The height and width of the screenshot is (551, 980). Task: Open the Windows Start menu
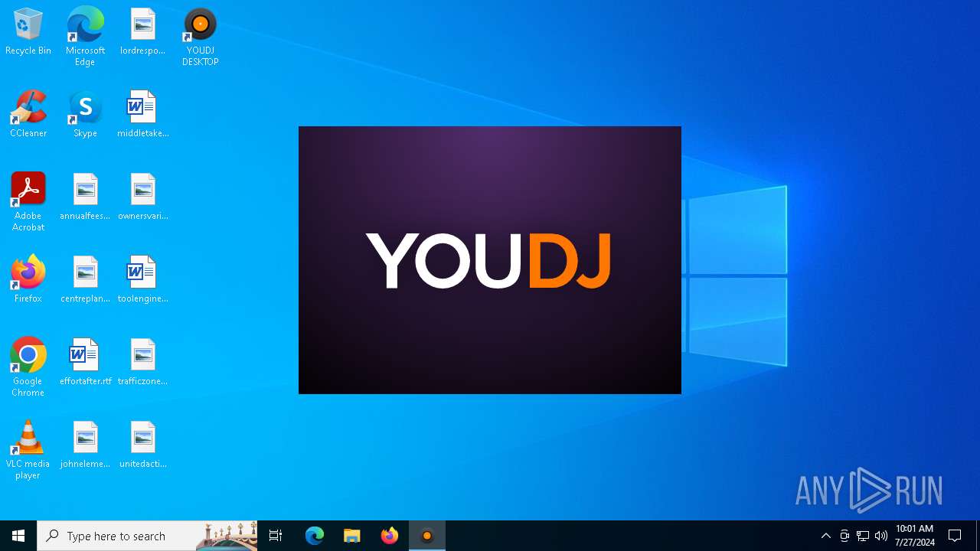coord(18,536)
